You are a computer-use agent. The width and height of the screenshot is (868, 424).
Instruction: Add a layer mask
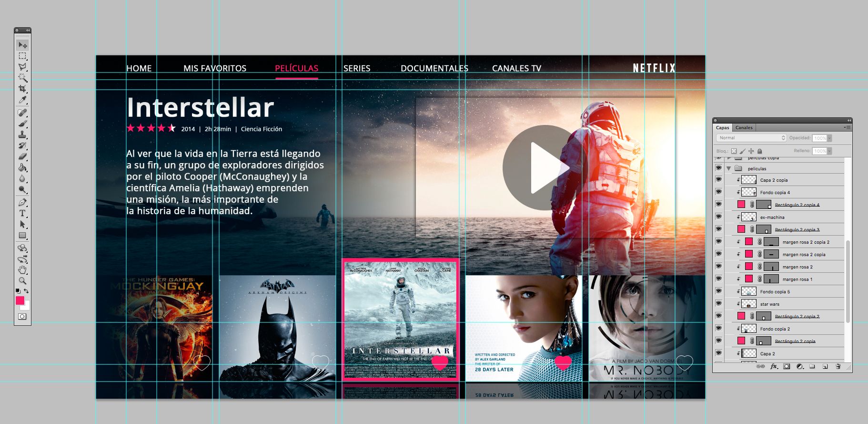(787, 366)
